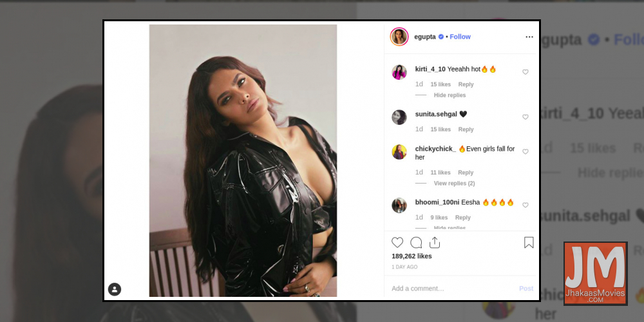View the 189,262 likes list
Screen dimensions: 644x322
click(412, 256)
